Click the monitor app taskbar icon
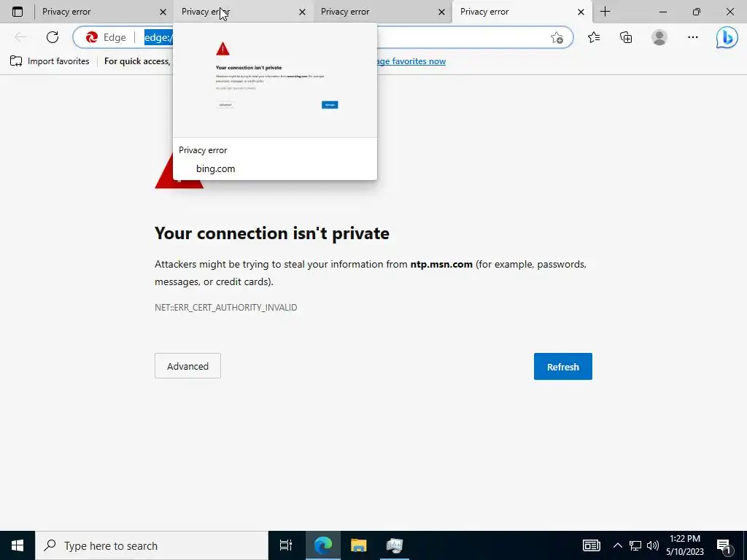The image size is (747, 560). (x=394, y=545)
